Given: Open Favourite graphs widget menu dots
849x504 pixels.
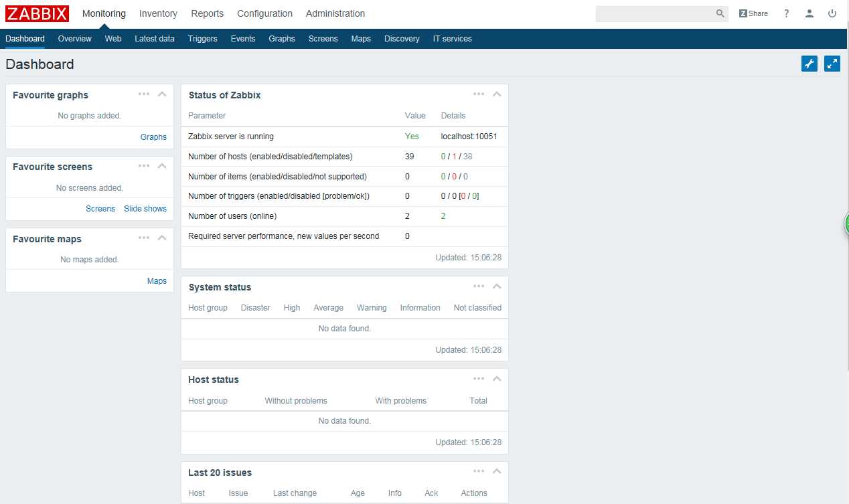Looking at the screenshot, I should (x=144, y=94).
